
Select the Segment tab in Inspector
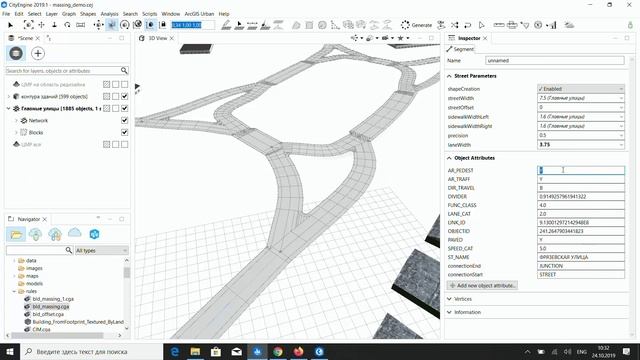coord(460,49)
